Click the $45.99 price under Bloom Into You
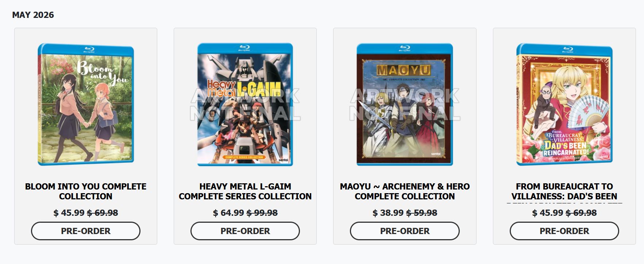Image resolution: width=644 pixels, height=264 pixels. tap(69, 213)
